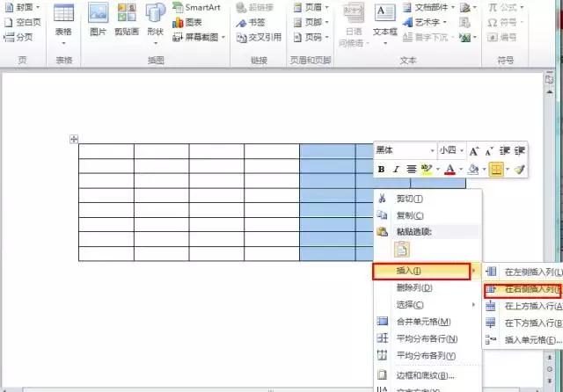563x392 pixels.
Task: Insert a bookmark (书签)
Action: click(251, 23)
